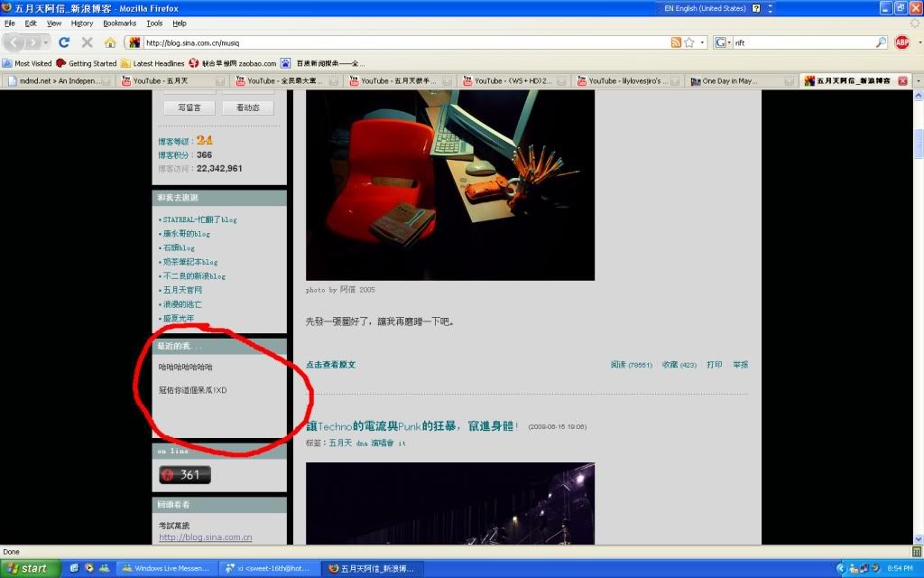Go back with the Firefox Back arrow
924x578 pixels.
[x=14, y=42]
